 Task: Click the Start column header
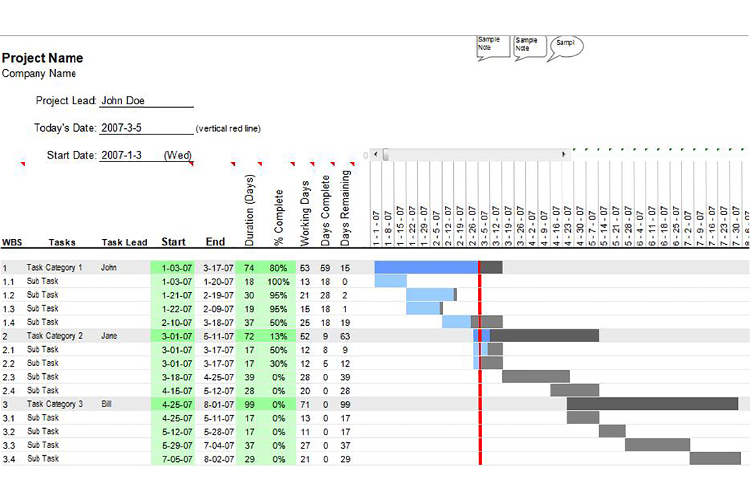pyautogui.click(x=173, y=242)
